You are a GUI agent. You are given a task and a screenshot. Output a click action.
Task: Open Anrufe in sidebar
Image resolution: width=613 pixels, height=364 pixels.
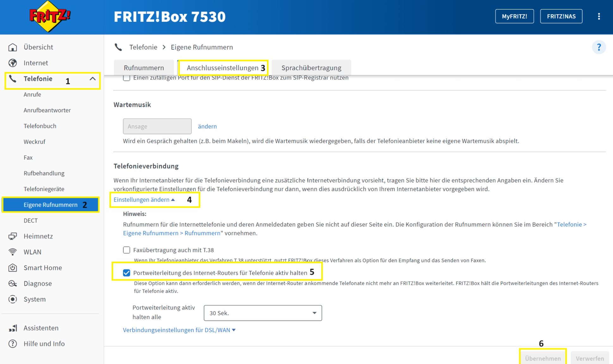click(32, 94)
